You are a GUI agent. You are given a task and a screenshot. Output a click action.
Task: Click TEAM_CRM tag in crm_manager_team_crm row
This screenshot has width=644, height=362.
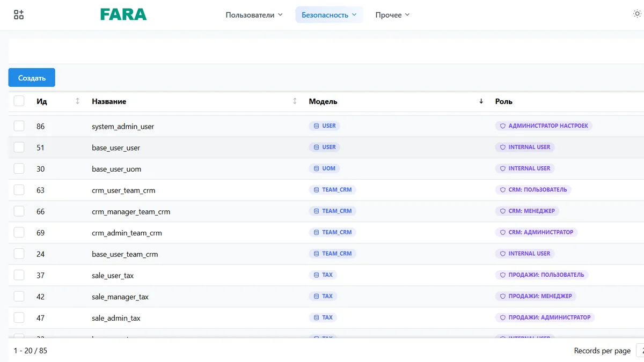point(333,211)
